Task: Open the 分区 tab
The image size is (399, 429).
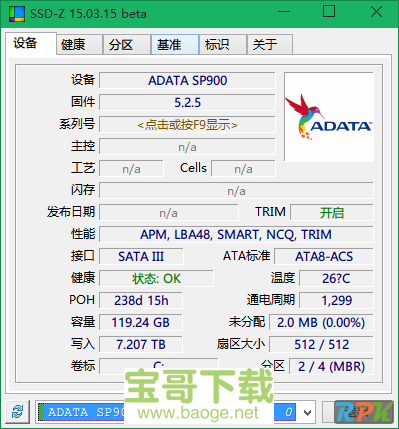Action: click(x=127, y=44)
